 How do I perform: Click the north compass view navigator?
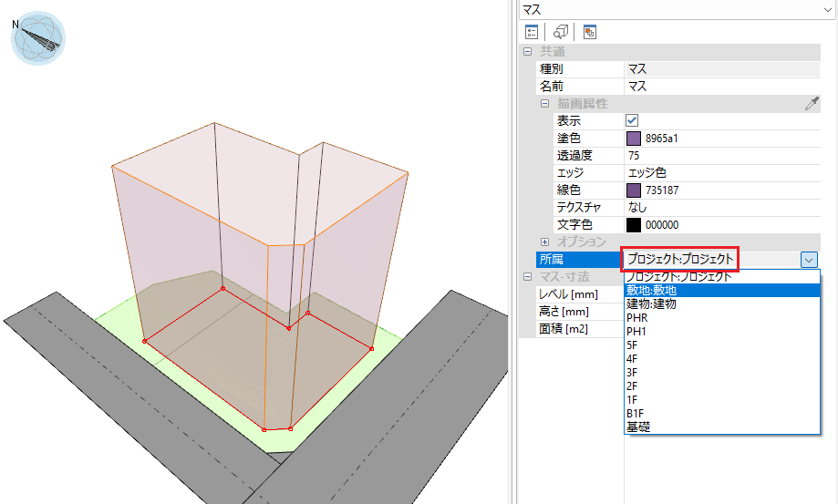pos(38,37)
